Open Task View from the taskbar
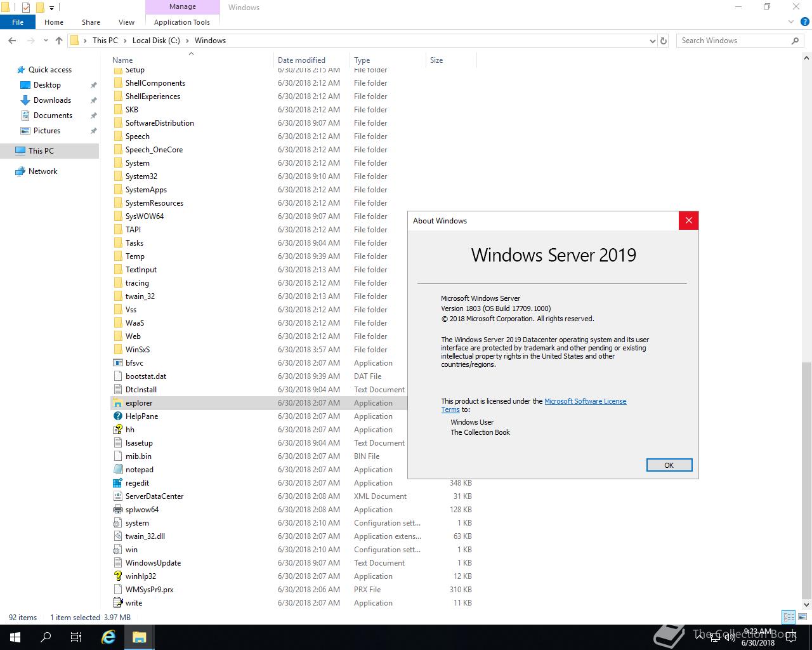812x650 pixels. coord(76,637)
